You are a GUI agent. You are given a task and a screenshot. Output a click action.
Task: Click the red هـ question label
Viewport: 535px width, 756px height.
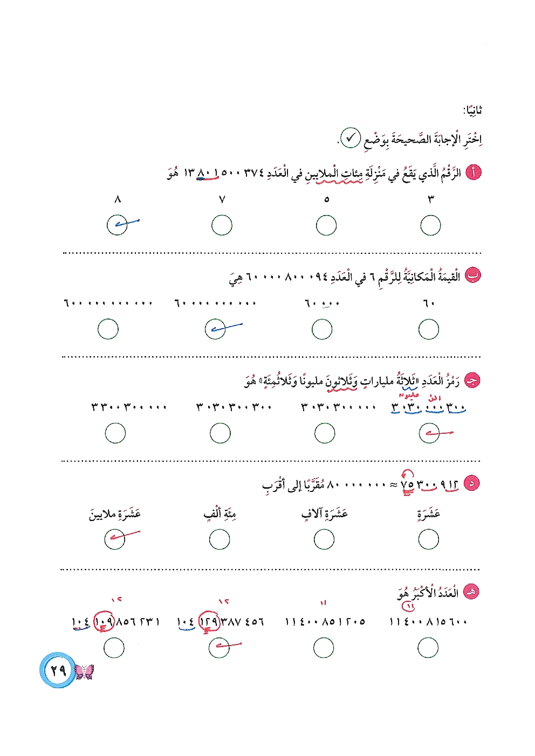coord(471,592)
